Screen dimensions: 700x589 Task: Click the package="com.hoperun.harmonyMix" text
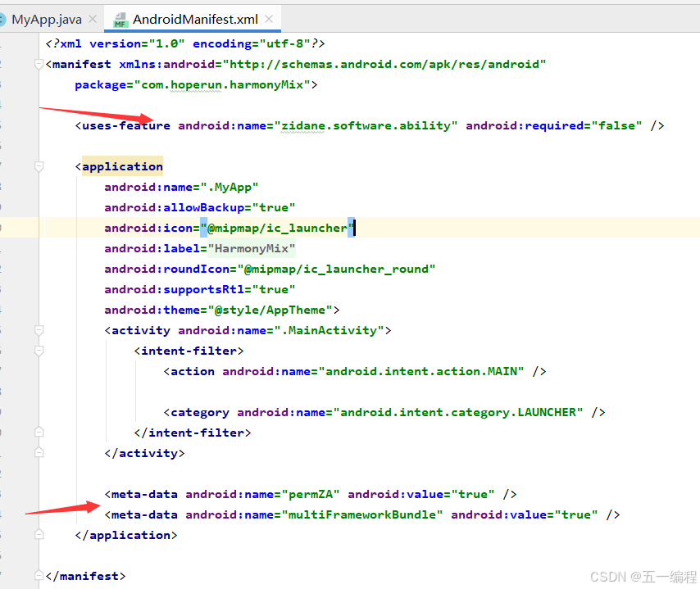coord(196,84)
